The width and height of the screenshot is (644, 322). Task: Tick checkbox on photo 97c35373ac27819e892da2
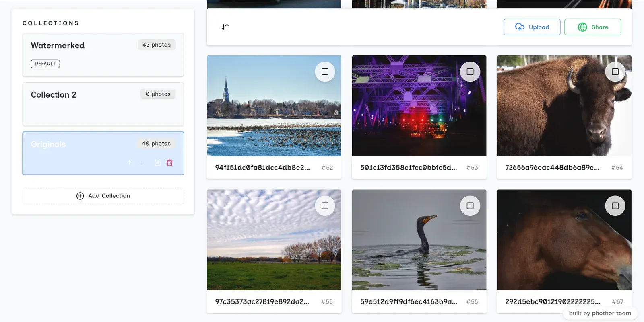pos(325,206)
